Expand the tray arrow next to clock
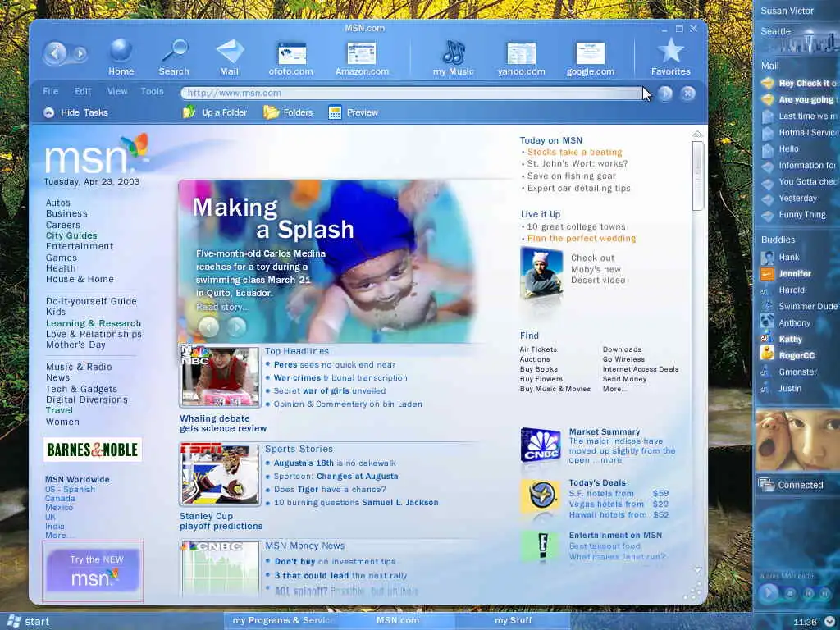The image size is (840, 630). 829,622
